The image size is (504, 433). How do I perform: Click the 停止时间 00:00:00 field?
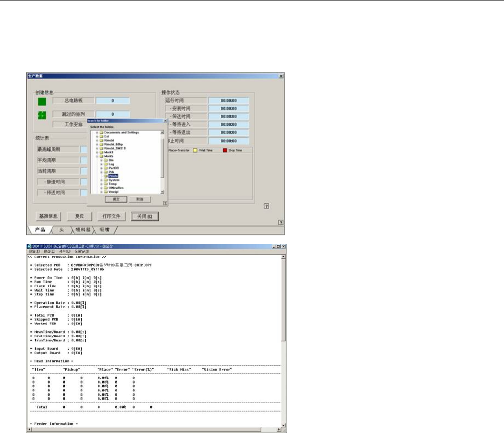click(x=228, y=141)
